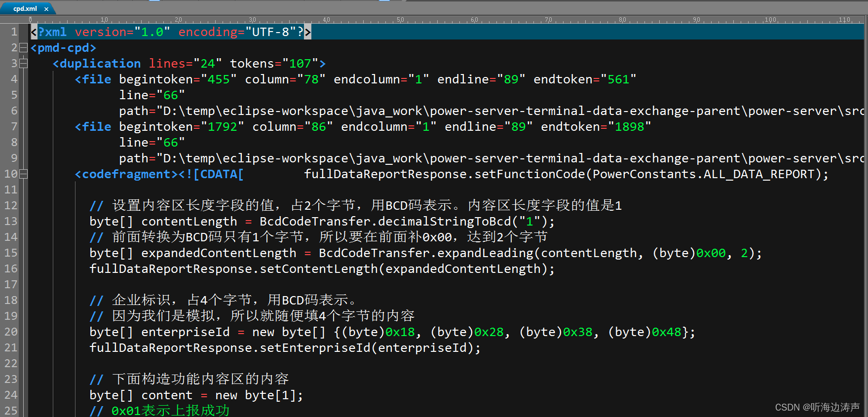Click the 0x48 byte value
This screenshot has width=868, height=417.
667,332
